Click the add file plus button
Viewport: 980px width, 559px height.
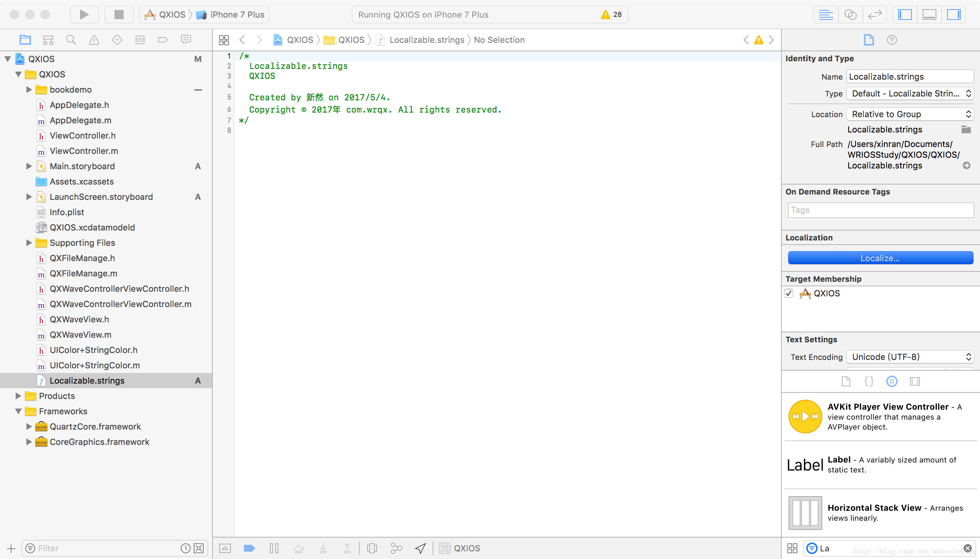pyautogui.click(x=11, y=548)
